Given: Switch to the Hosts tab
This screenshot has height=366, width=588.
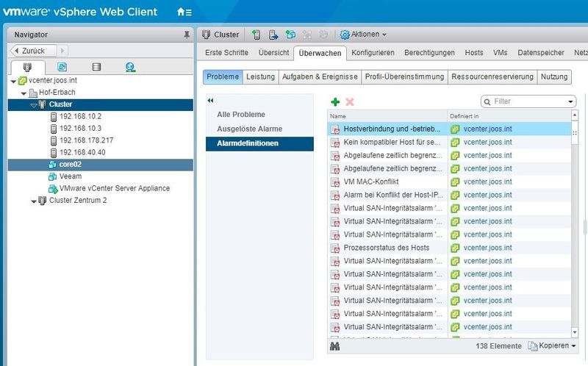Looking at the screenshot, I should pyautogui.click(x=474, y=53).
